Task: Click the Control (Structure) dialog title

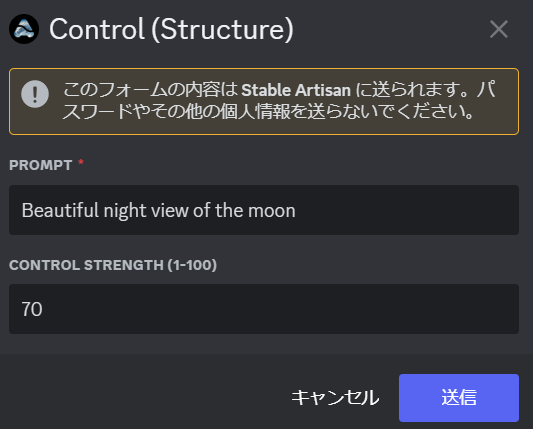Action: [171, 29]
